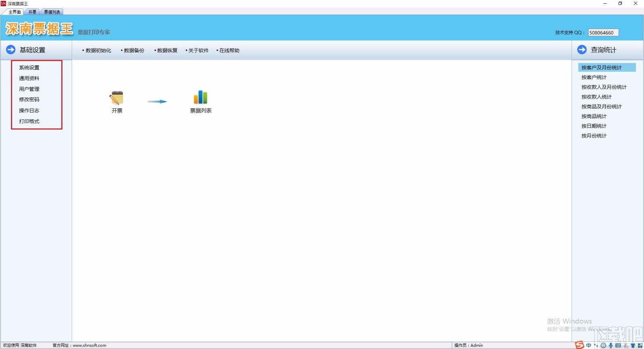Viewport: 644px width, 349px height.
Task: Click 数据恢复 in the toolbar
Action: click(167, 50)
